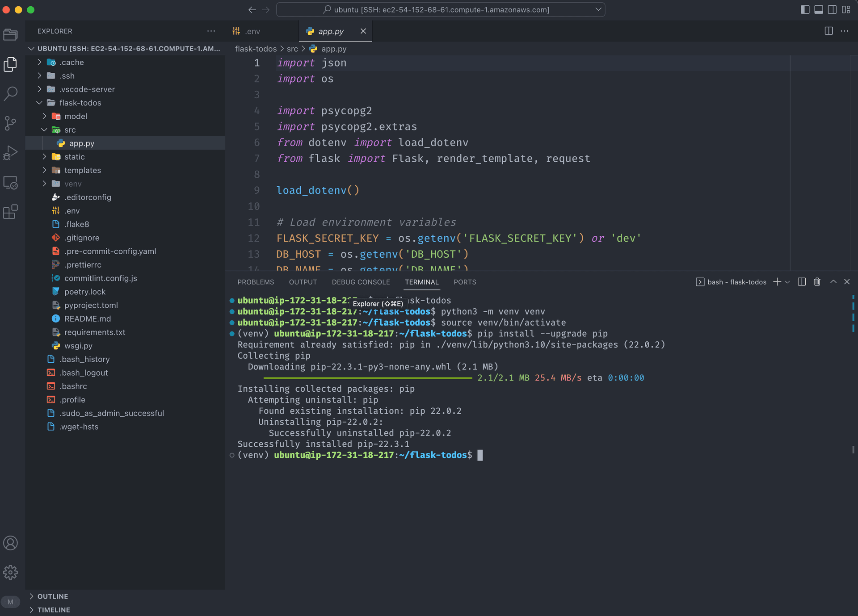Switch to the .env editor tab
The height and width of the screenshot is (616, 858).
coord(262,31)
